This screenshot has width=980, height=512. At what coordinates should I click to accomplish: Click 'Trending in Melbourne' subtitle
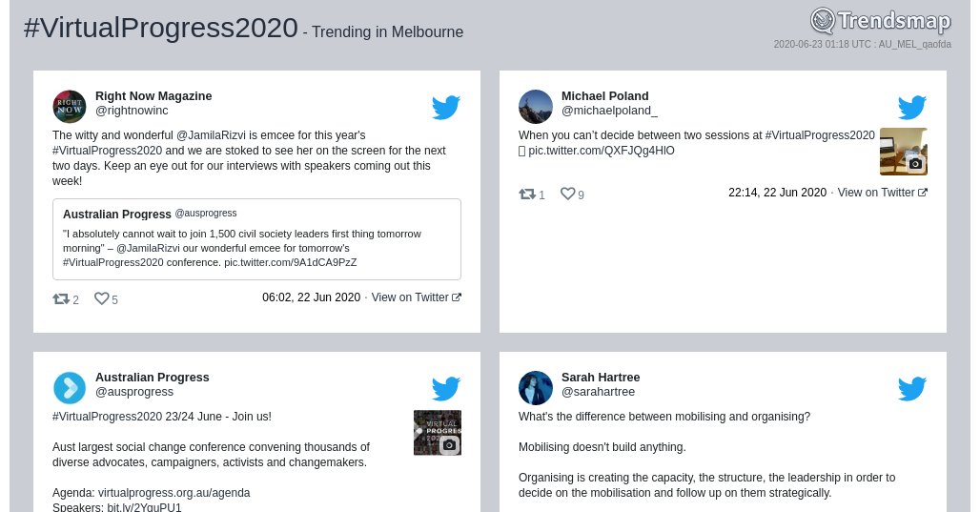(x=387, y=31)
